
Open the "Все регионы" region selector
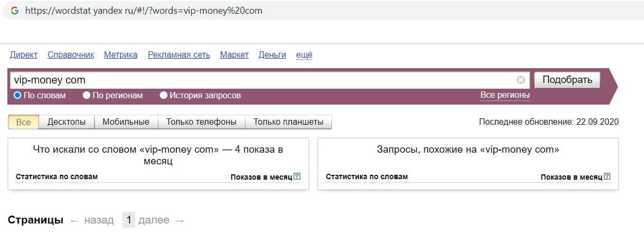coord(505,95)
